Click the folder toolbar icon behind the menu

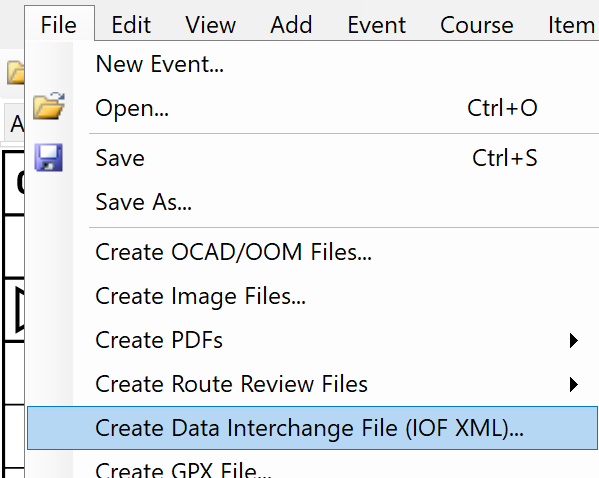[x=16, y=72]
